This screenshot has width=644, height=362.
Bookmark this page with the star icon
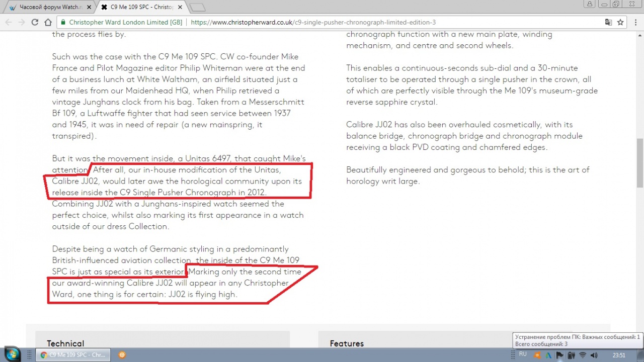620,22
